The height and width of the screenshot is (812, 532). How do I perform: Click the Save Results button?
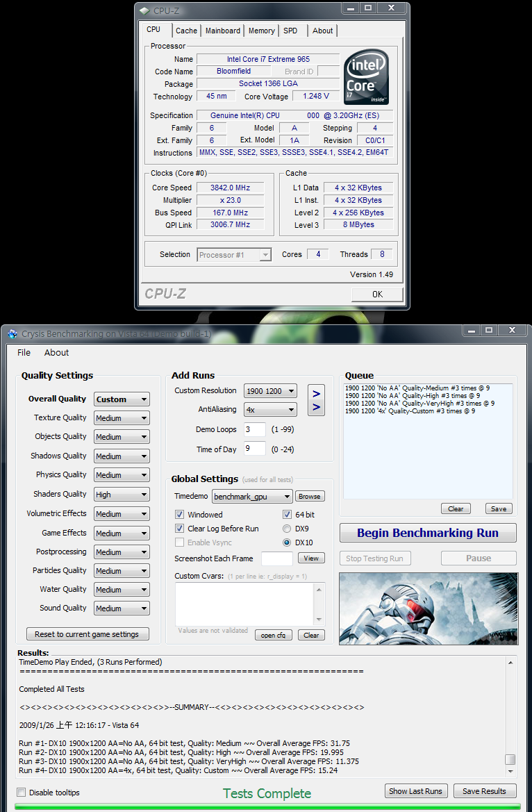tap(484, 791)
